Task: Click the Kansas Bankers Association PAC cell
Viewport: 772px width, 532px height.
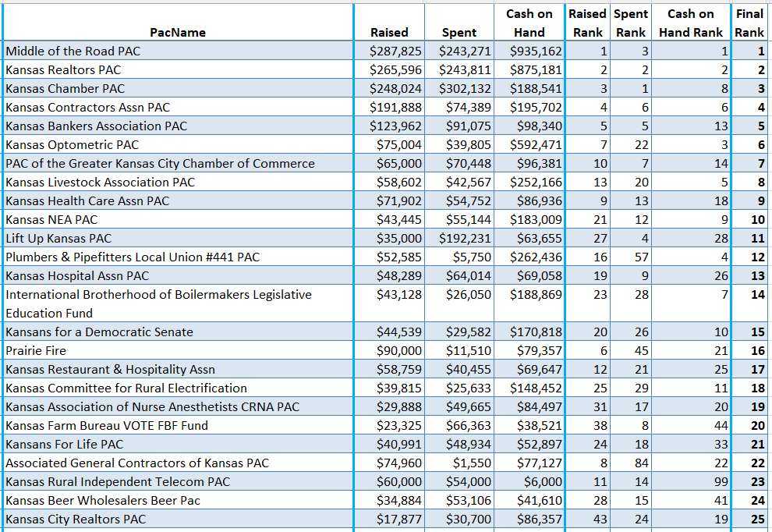Action: point(178,126)
